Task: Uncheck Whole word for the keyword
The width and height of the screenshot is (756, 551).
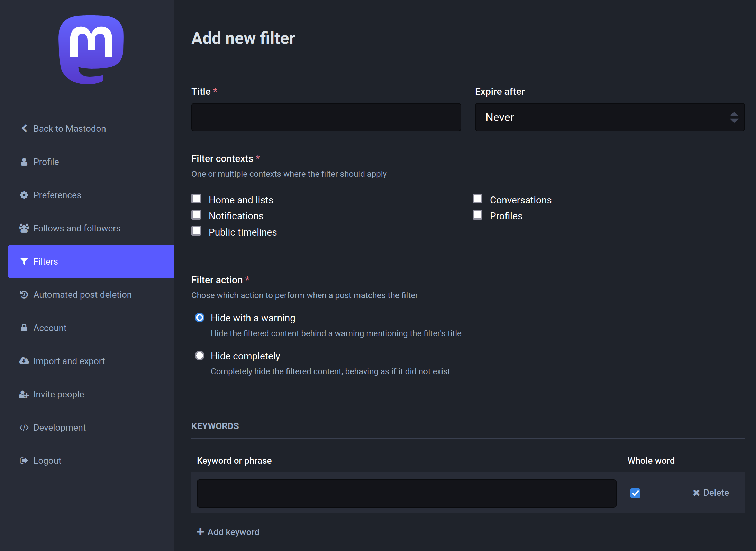Action: (635, 493)
